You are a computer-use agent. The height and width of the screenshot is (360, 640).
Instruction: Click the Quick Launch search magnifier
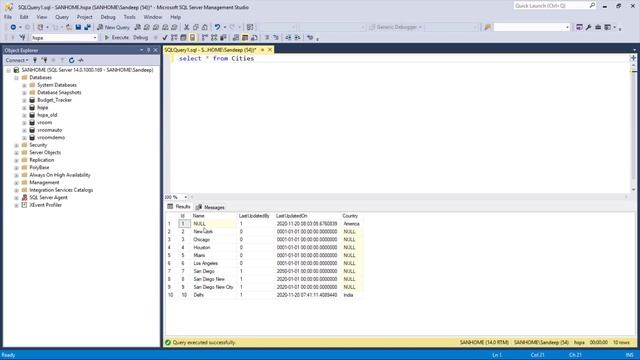[x=592, y=5]
